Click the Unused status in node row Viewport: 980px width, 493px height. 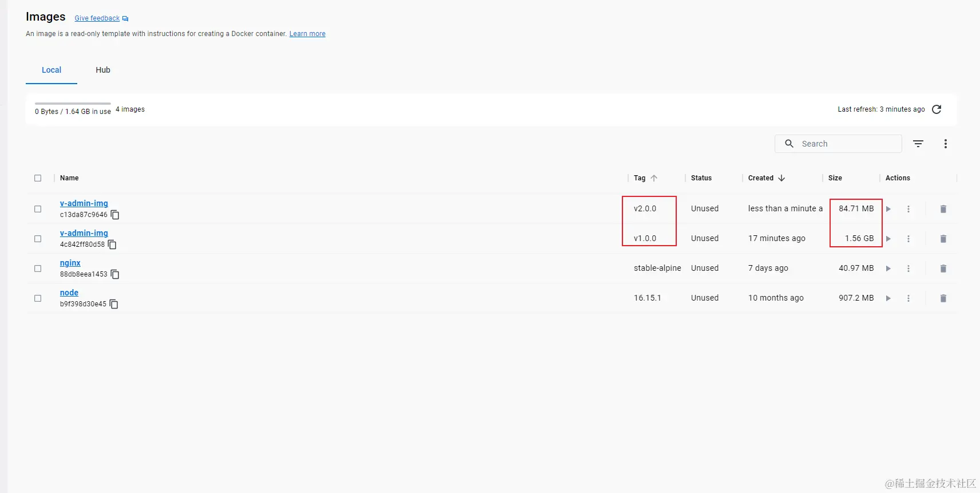pyautogui.click(x=705, y=298)
